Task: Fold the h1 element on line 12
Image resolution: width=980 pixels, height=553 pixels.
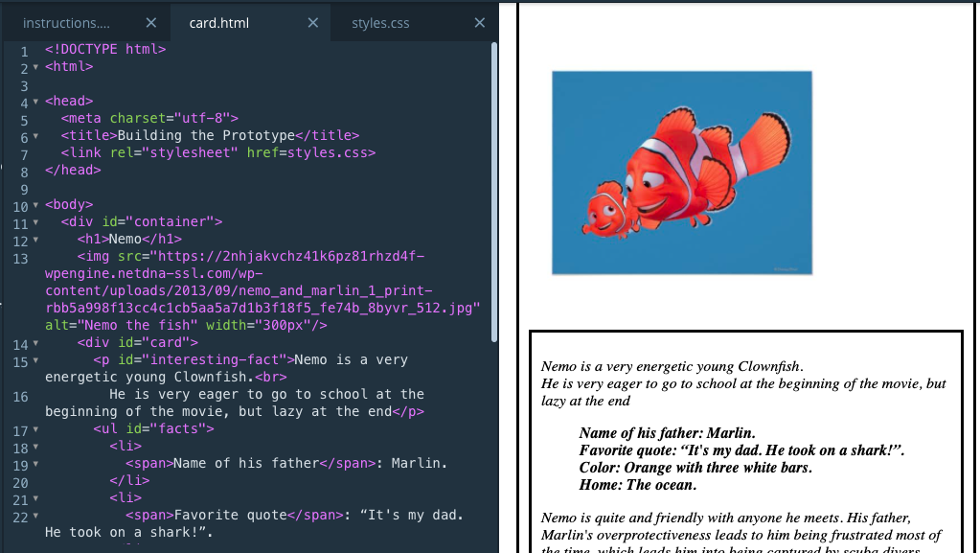Action: pos(35,240)
